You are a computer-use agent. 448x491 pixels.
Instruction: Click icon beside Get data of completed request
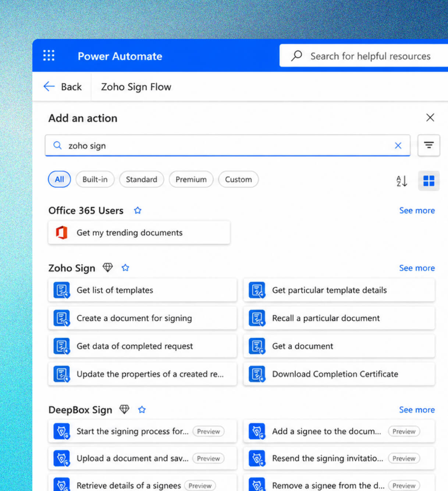pos(62,346)
